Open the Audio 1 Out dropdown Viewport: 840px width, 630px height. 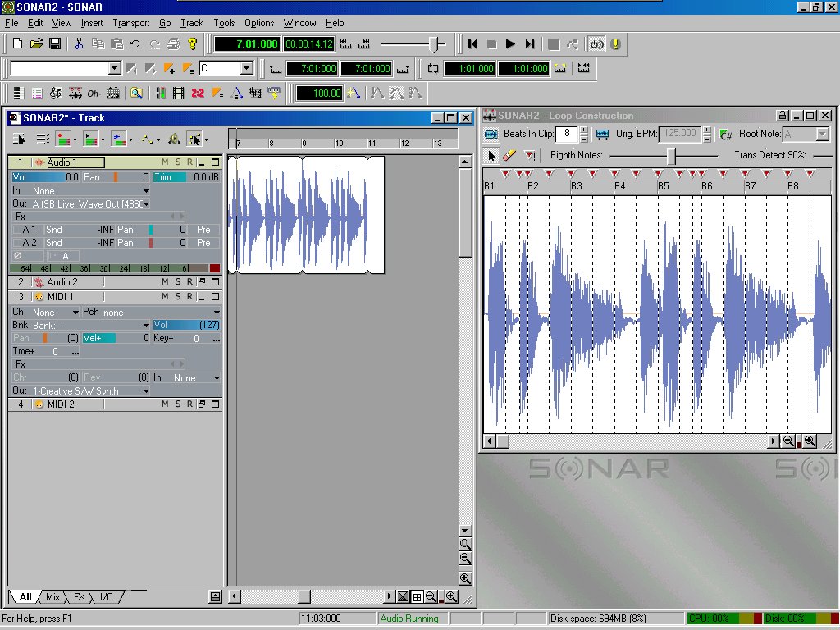(146, 204)
